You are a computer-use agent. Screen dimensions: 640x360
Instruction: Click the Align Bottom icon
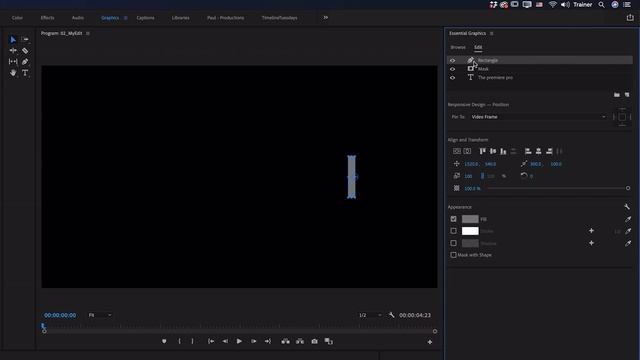click(503, 151)
